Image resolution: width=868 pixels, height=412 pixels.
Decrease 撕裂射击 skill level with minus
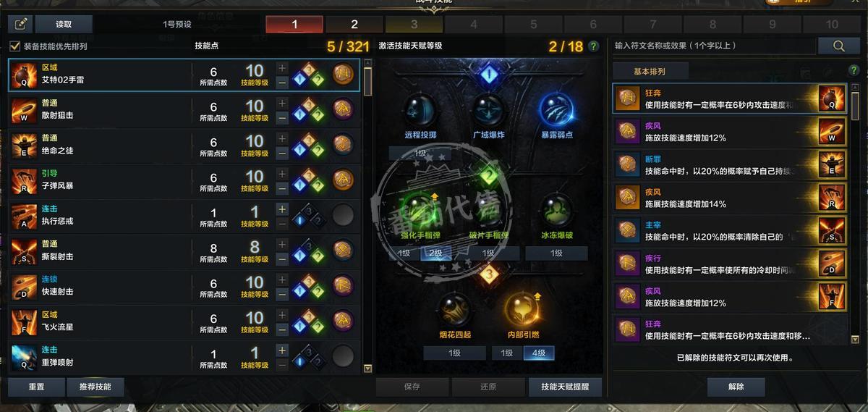click(282, 258)
